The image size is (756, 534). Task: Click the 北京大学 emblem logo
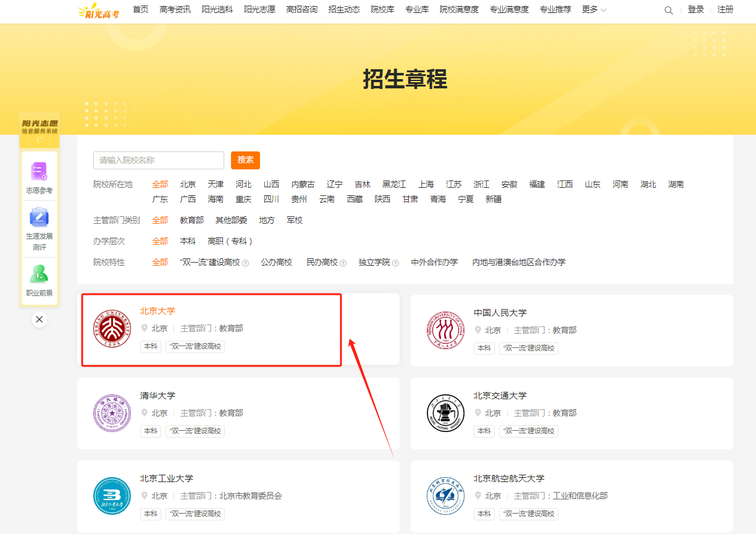point(112,328)
